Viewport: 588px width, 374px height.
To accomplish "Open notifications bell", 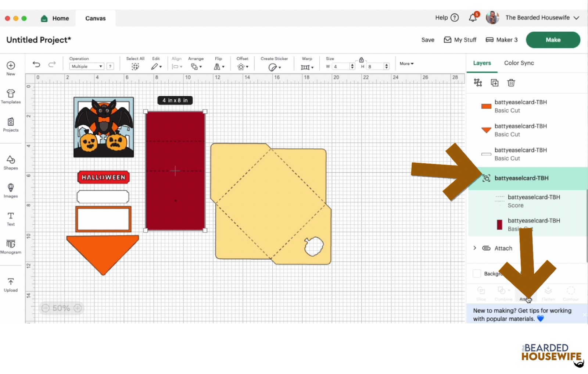I will [473, 18].
